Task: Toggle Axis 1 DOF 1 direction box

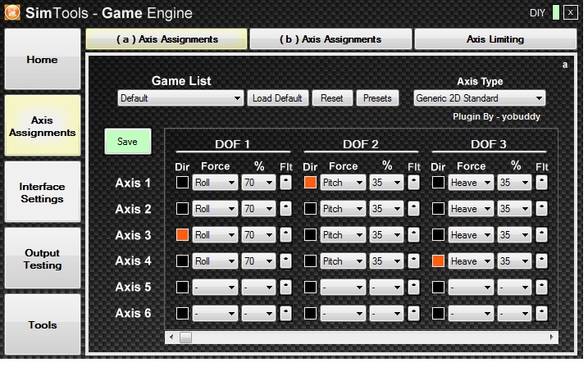Action: tap(182, 183)
